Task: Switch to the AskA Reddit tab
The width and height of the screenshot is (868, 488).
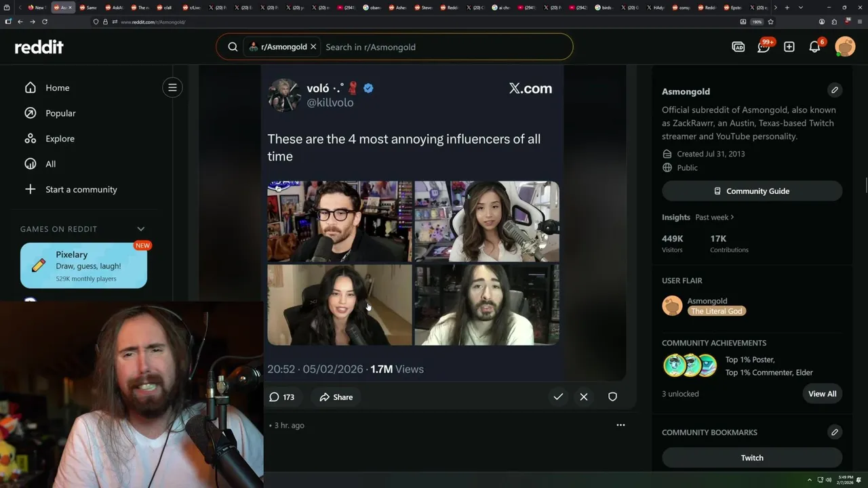Action: pos(115,7)
